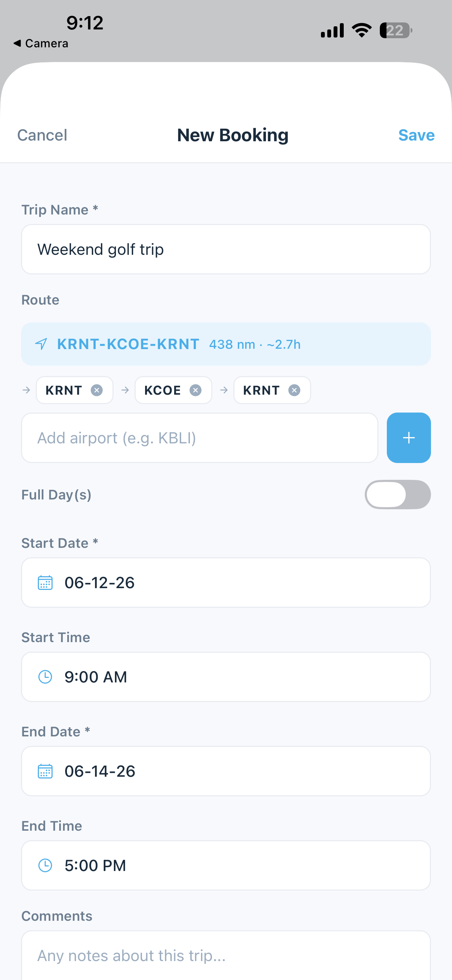Open the End Time picker showing 5:00 PM
The image size is (452, 980).
point(226,865)
